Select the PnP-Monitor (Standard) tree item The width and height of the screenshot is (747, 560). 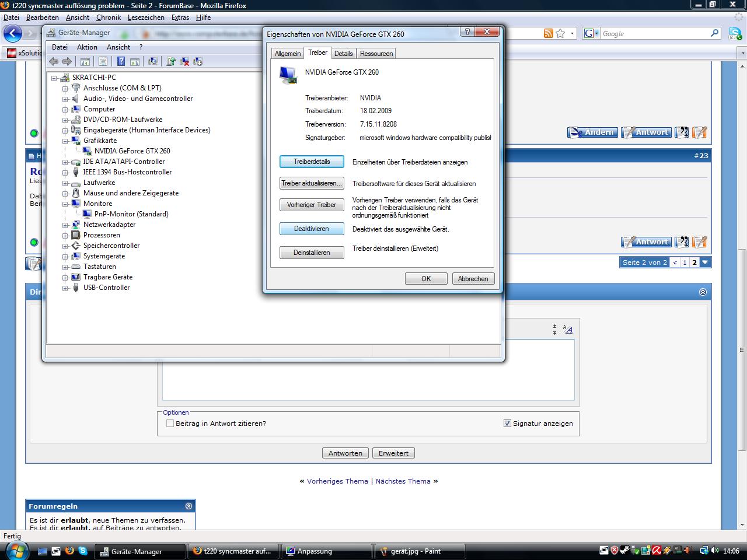point(131,213)
